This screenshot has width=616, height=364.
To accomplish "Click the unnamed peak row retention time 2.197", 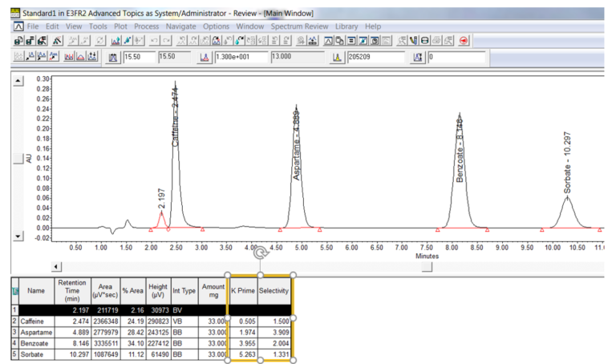I will click(x=72, y=310).
